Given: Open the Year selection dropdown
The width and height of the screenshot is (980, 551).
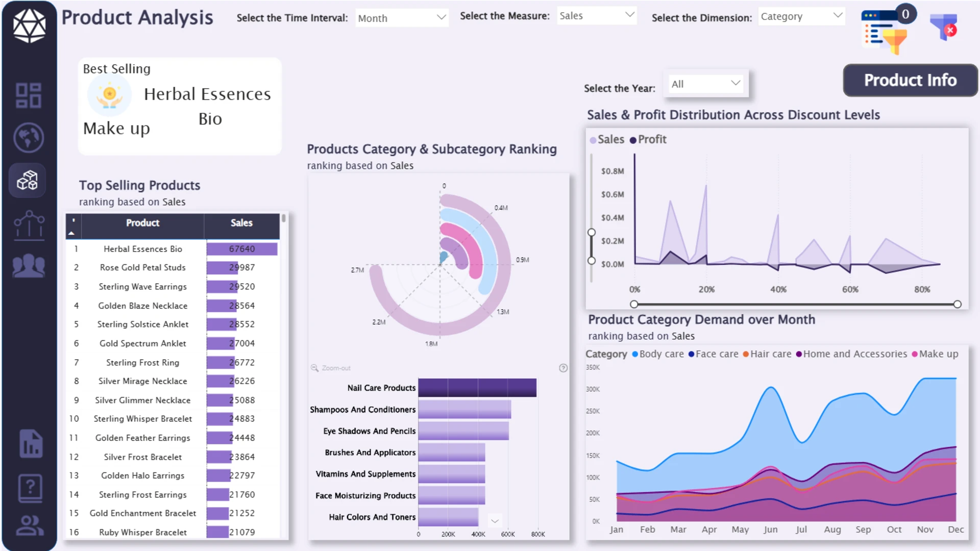Looking at the screenshot, I should click(706, 84).
